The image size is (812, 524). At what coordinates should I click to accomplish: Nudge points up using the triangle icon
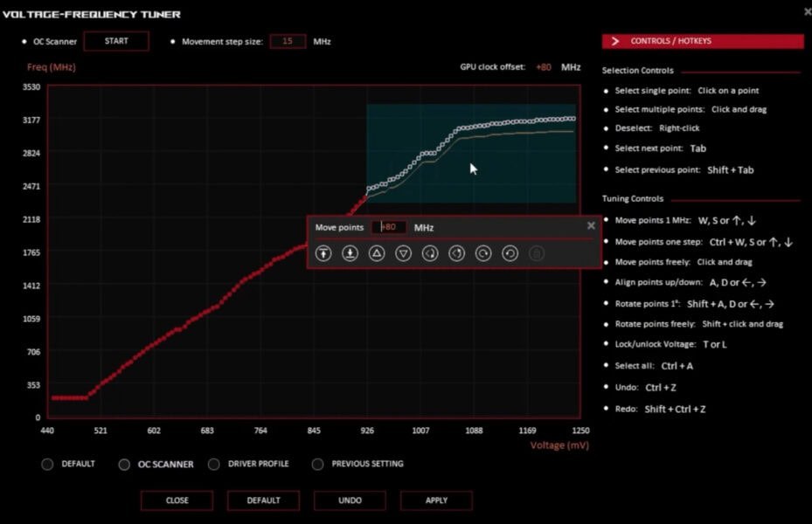376,253
